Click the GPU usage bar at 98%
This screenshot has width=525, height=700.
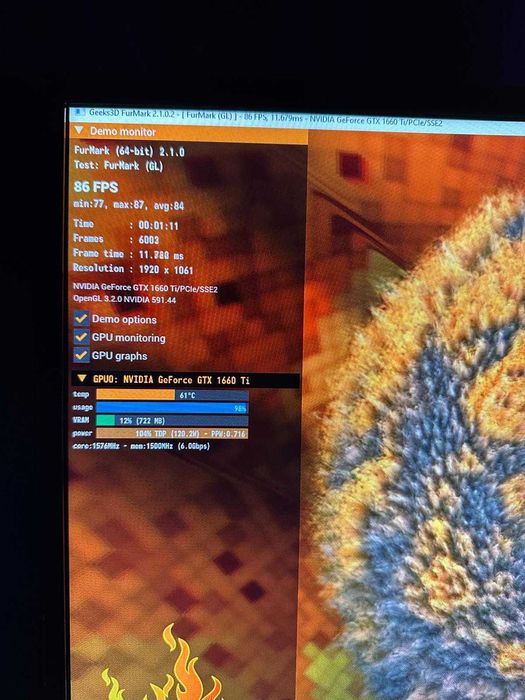tap(172, 408)
